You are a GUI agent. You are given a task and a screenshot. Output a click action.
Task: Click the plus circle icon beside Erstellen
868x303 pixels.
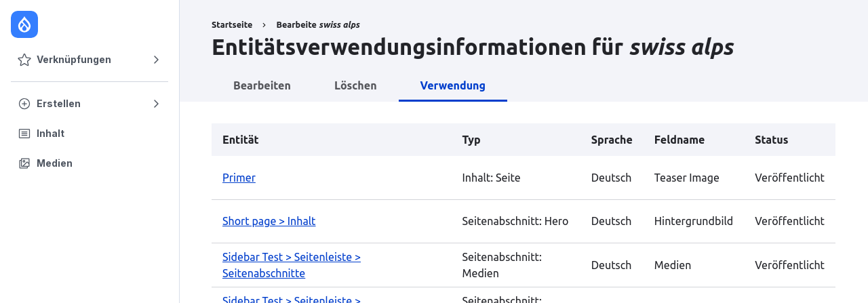pos(24,104)
